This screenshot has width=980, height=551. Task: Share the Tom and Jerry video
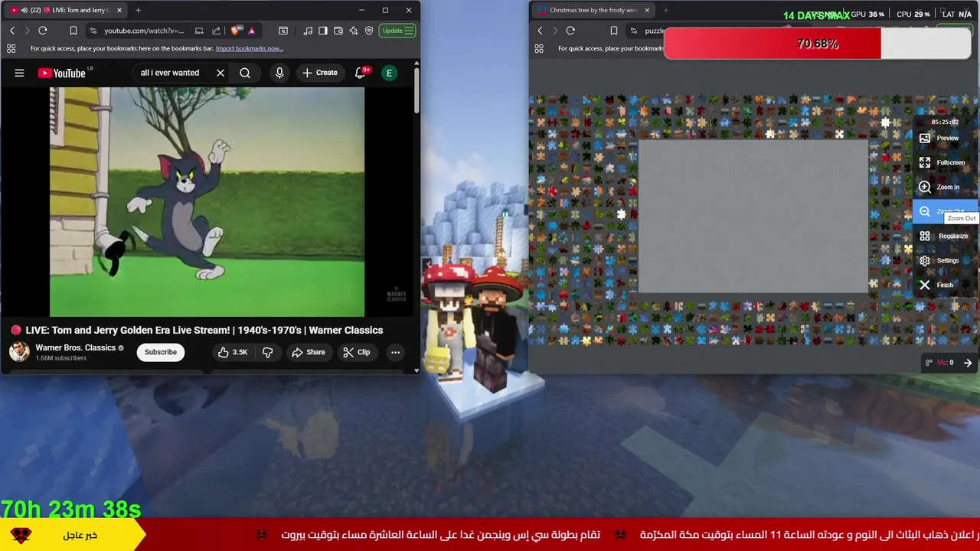[308, 352]
